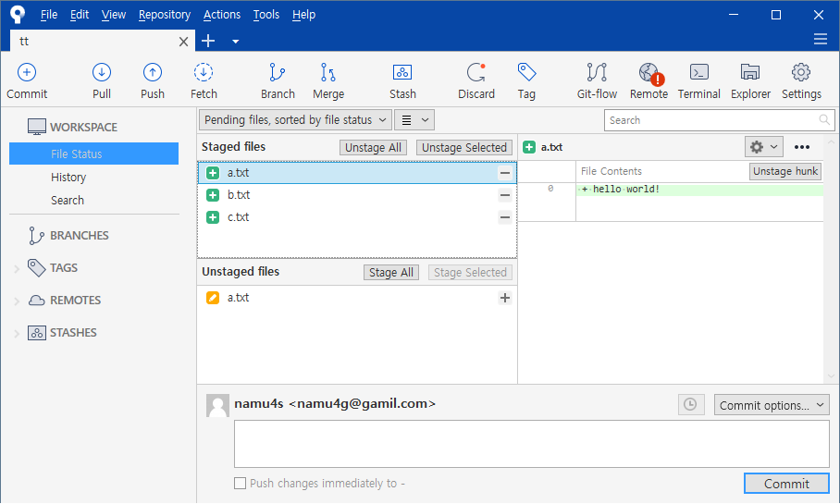Click the Pull toolbar icon
The height and width of the screenshot is (504, 840).
(102, 74)
